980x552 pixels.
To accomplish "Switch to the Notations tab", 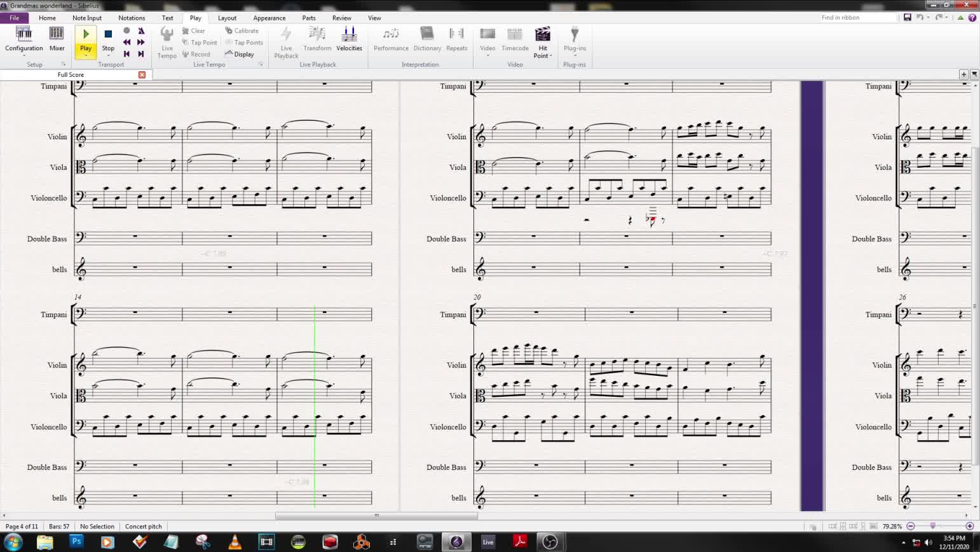I will pos(132,18).
